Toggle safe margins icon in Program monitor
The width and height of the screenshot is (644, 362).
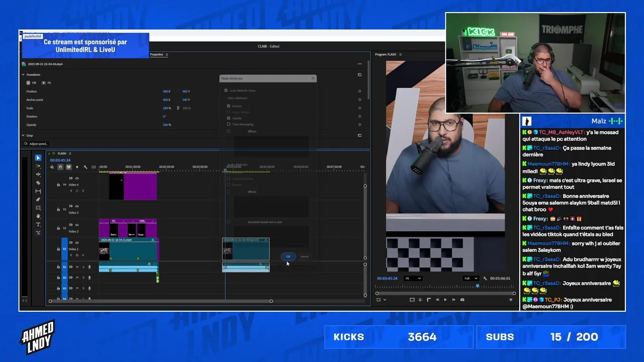(412, 300)
